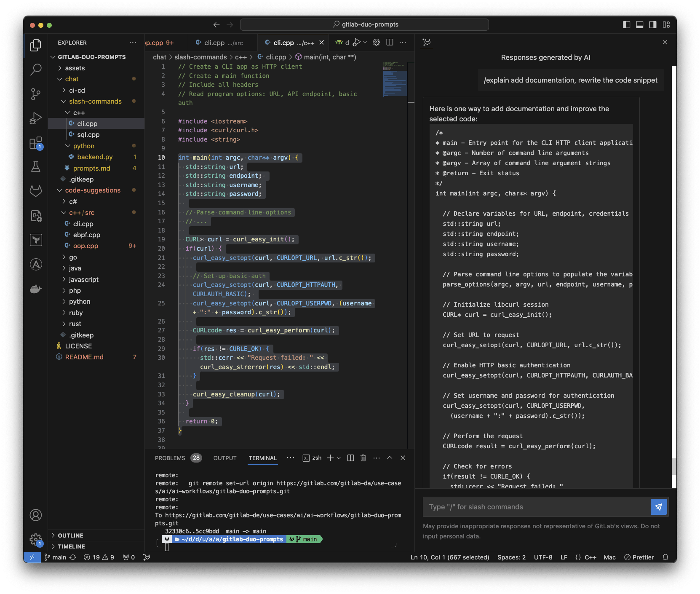Viewport: 700px width, 594px height.
Task: Switch to the OUTPUT panel tab
Action: point(224,458)
